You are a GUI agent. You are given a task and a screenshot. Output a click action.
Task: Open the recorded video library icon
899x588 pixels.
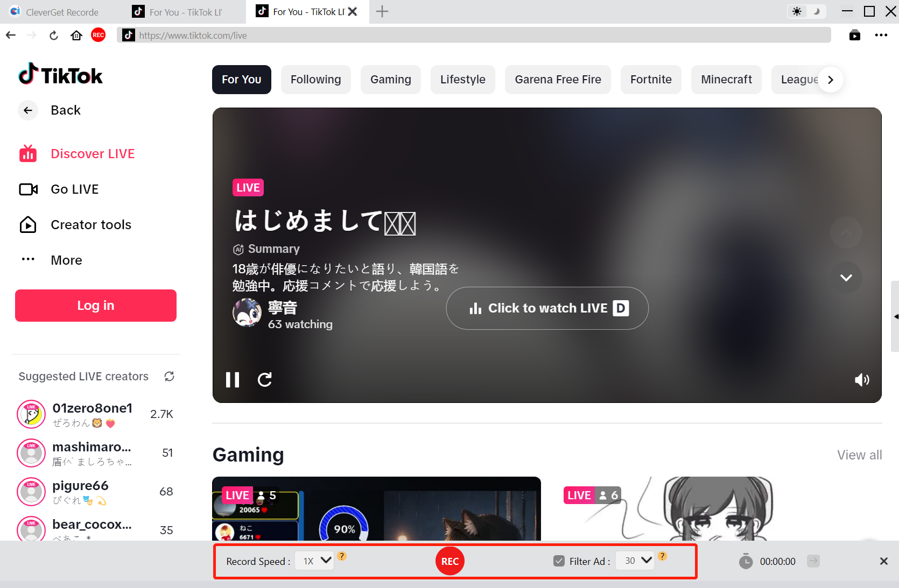(x=854, y=36)
